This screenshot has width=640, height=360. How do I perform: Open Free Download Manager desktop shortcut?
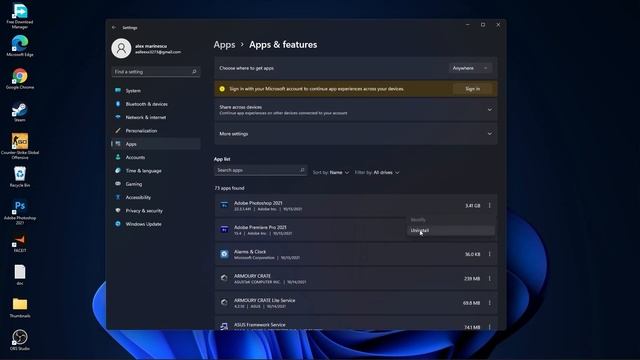(x=20, y=16)
